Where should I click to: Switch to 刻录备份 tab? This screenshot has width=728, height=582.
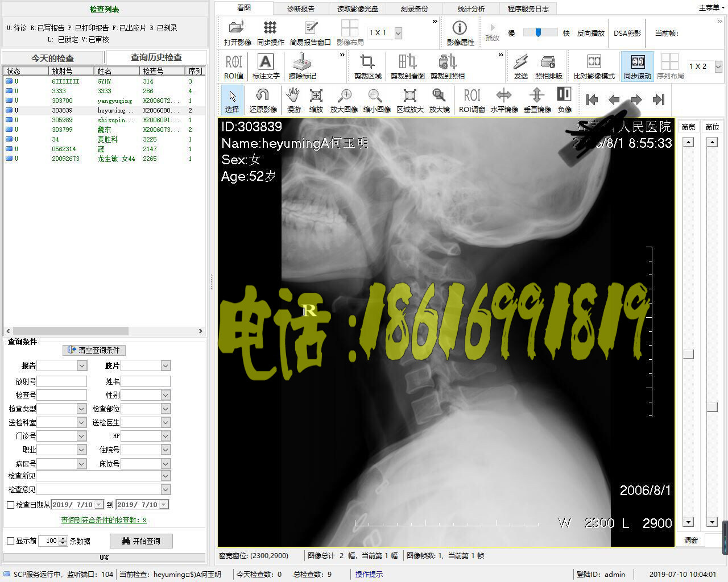414,9
